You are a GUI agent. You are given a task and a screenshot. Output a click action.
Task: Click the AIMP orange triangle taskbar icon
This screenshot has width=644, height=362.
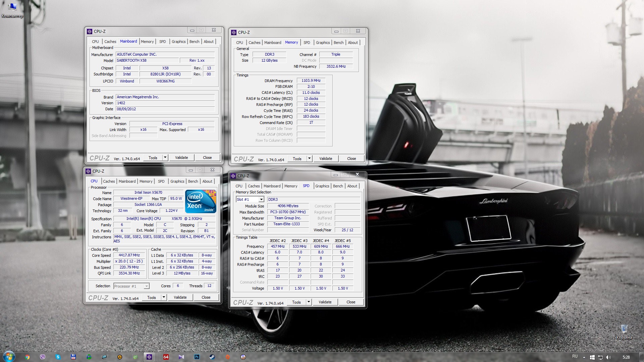(x=120, y=357)
